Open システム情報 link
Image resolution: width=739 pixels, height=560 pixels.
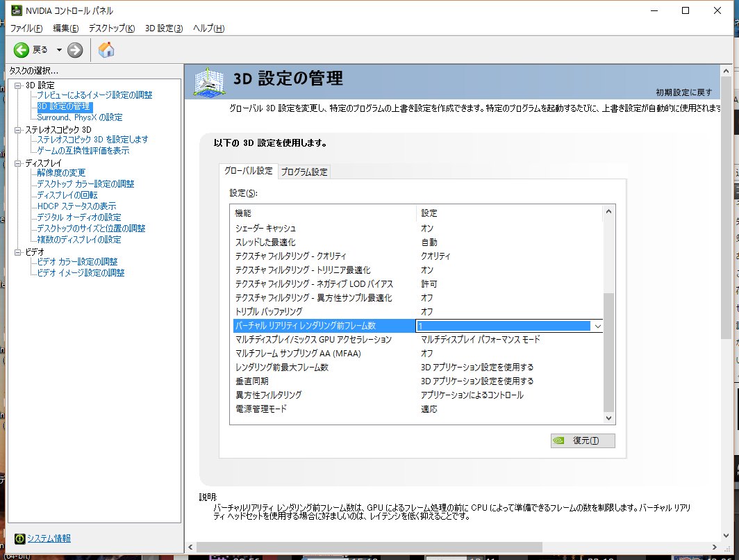(49, 538)
